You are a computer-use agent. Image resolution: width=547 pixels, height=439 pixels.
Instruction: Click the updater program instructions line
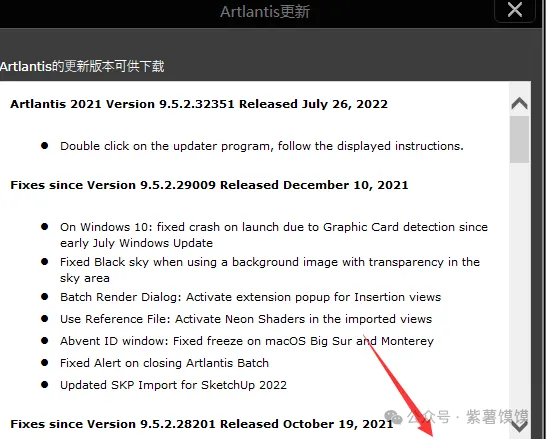(262, 146)
